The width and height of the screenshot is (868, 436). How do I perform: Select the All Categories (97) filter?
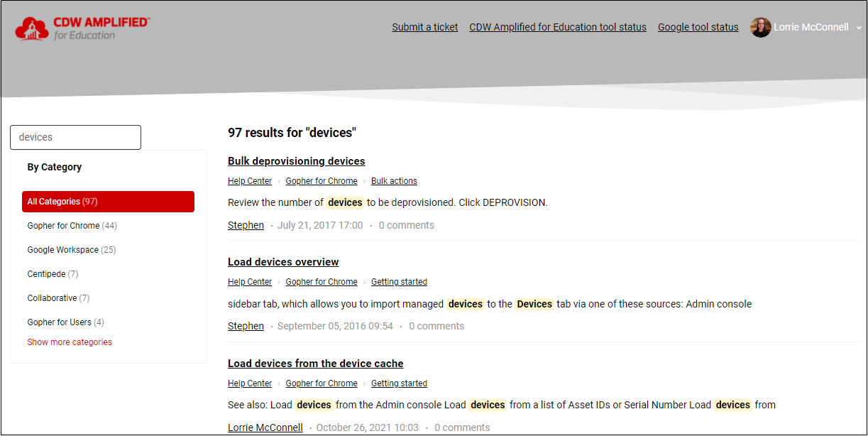(108, 202)
